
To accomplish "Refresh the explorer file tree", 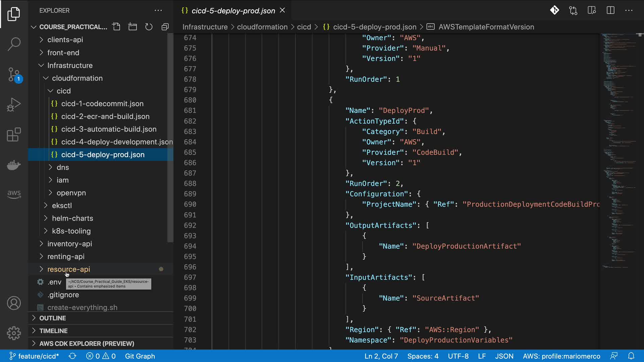I will [149, 27].
